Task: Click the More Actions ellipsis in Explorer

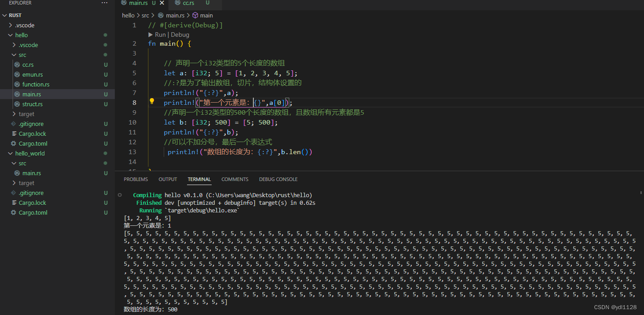Action: click(x=104, y=3)
